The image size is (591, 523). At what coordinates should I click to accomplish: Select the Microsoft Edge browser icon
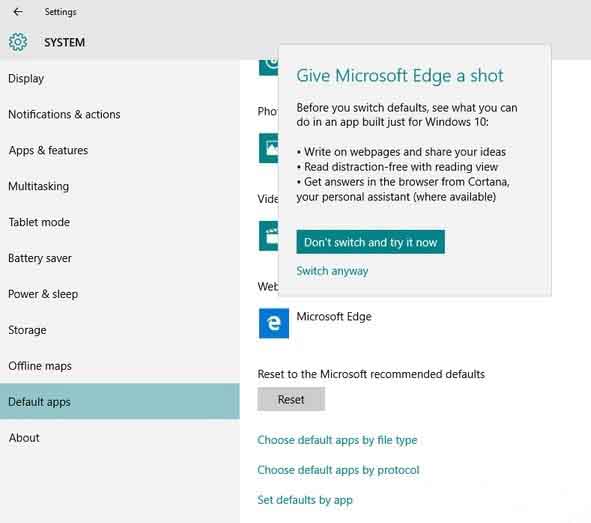coord(274,323)
